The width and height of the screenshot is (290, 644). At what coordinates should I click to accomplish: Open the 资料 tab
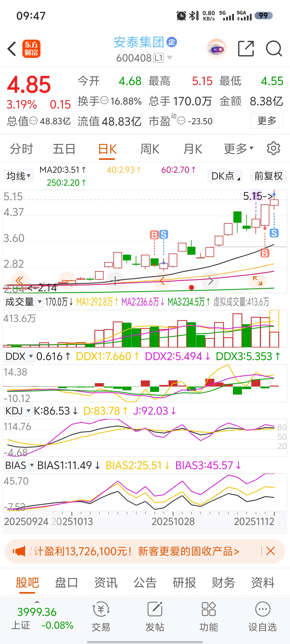(263, 583)
